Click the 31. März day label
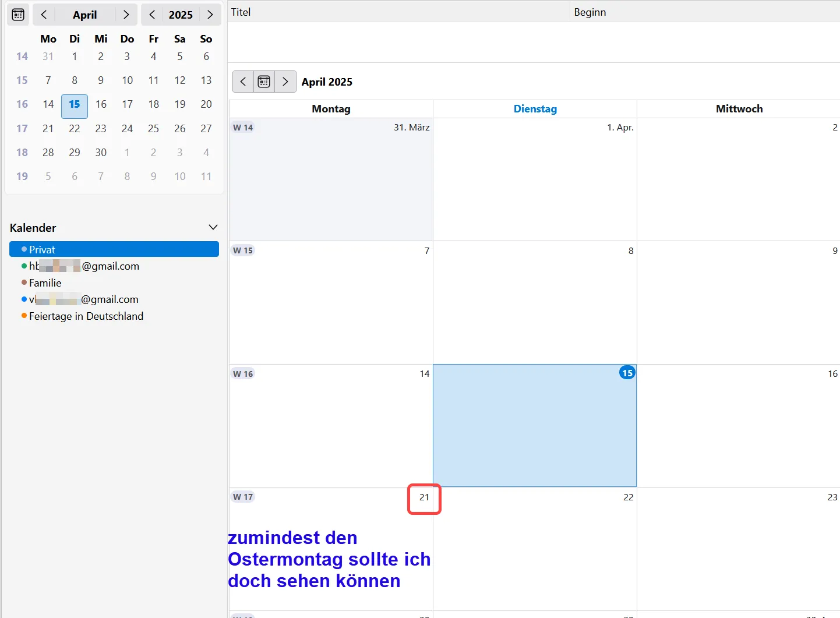This screenshot has height=618, width=840. point(412,127)
